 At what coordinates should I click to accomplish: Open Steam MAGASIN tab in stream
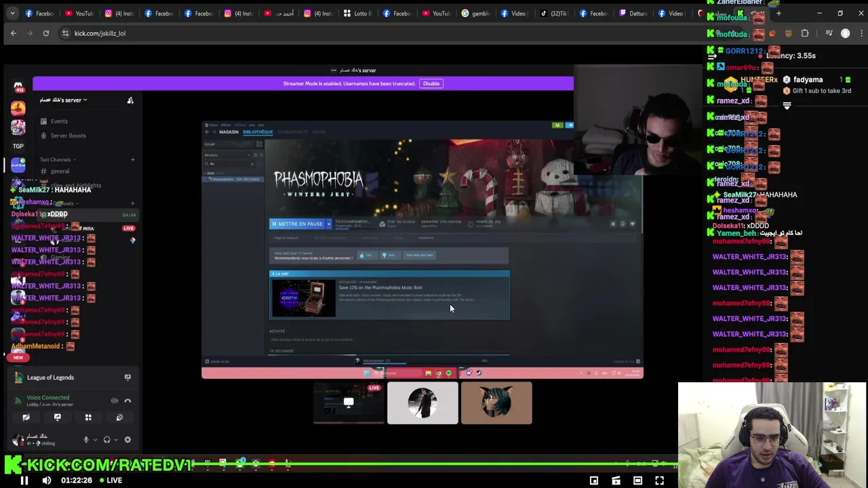(229, 132)
